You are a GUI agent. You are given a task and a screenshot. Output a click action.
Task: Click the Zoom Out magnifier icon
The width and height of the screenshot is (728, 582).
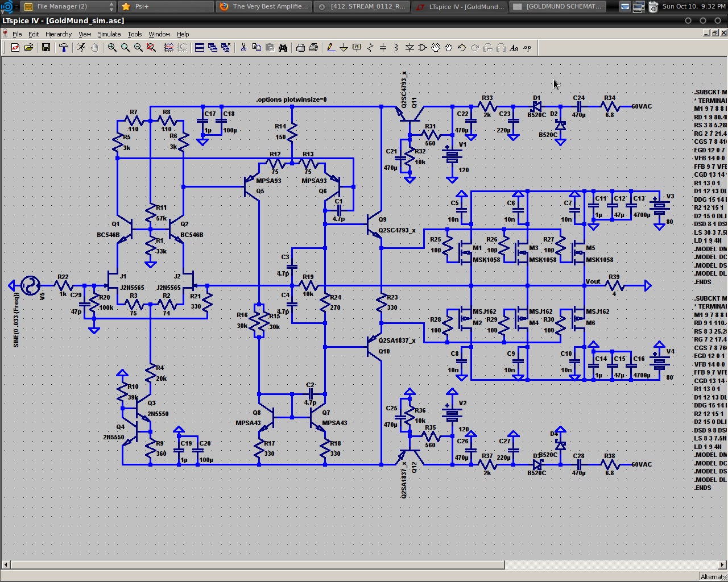pyautogui.click(x=138, y=48)
